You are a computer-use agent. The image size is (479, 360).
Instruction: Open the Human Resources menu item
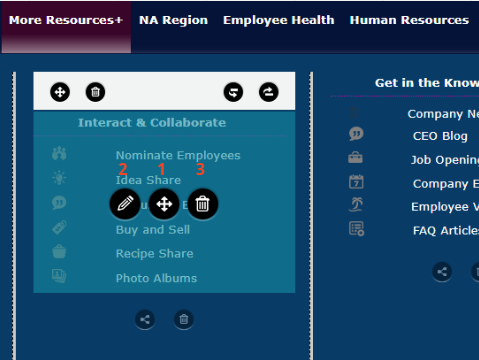click(409, 20)
